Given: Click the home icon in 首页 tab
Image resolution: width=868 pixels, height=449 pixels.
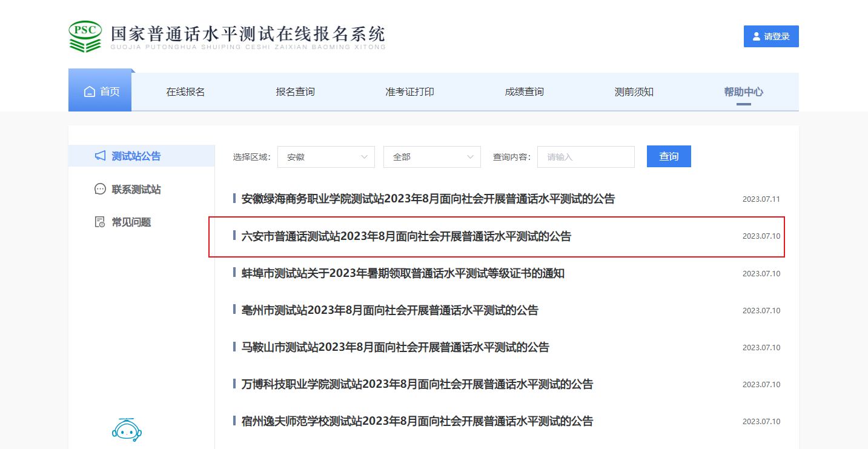Looking at the screenshot, I should point(90,92).
